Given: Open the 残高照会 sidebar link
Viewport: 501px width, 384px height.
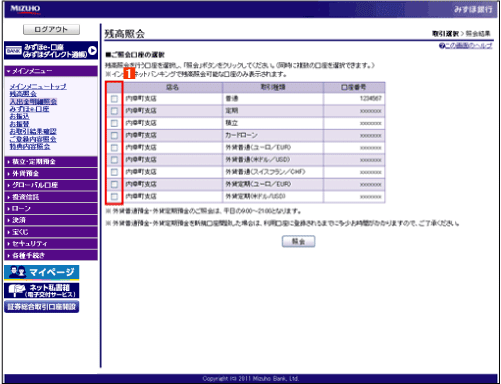Looking at the screenshot, I should pos(23,94).
